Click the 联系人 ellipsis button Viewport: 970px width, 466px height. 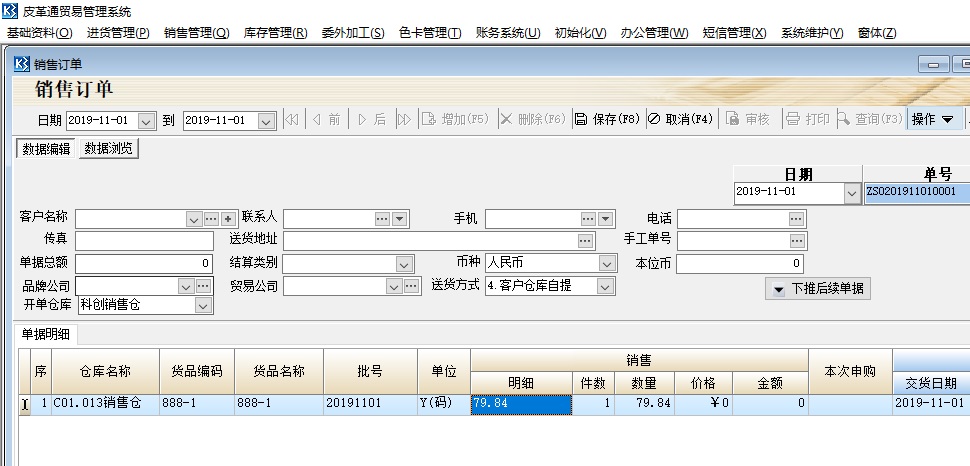pos(382,219)
